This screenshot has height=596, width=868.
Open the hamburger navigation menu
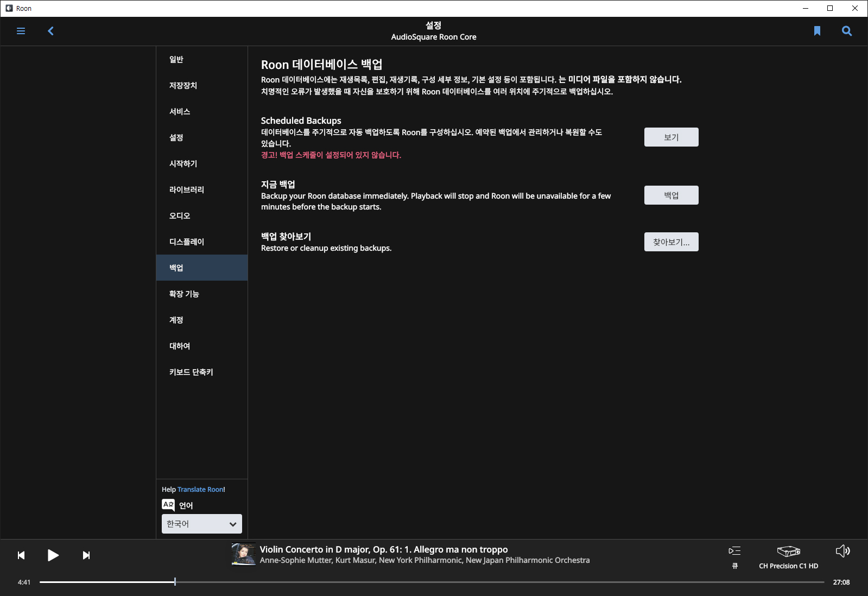[21, 31]
